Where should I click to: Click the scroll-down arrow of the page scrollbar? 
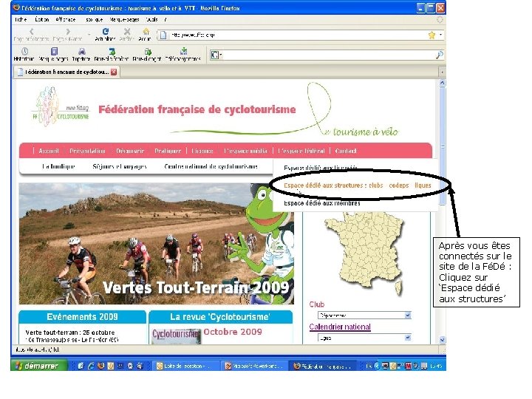tap(442, 340)
